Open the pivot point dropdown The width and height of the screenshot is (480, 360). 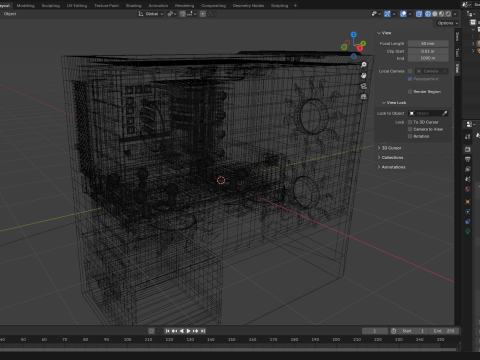[x=172, y=14]
